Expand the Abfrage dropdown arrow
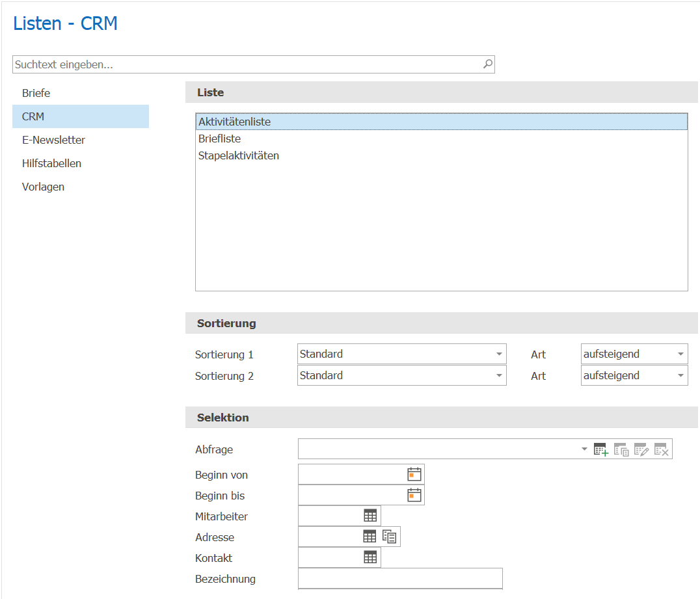The width and height of the screenshot is (700, 599). (584, 449)
